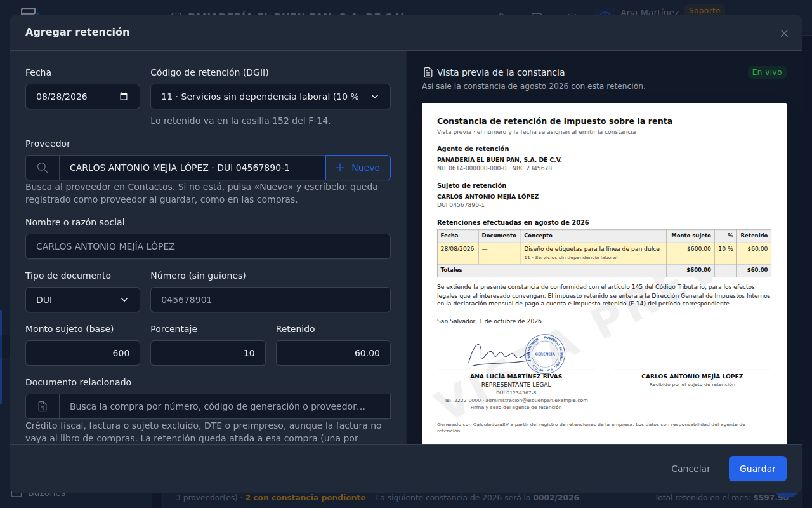Edit the Monto sujeto (base) amount
812x508 pixels.
pos(82,353)
